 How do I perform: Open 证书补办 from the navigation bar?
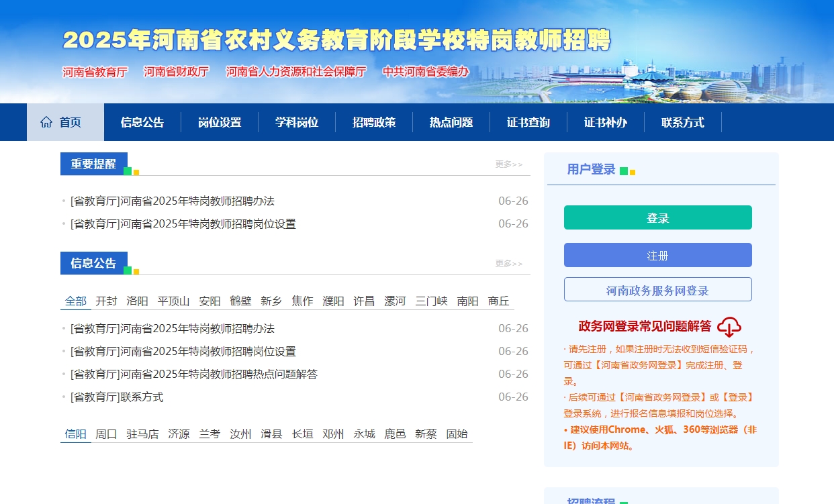(x=605, y=121)
